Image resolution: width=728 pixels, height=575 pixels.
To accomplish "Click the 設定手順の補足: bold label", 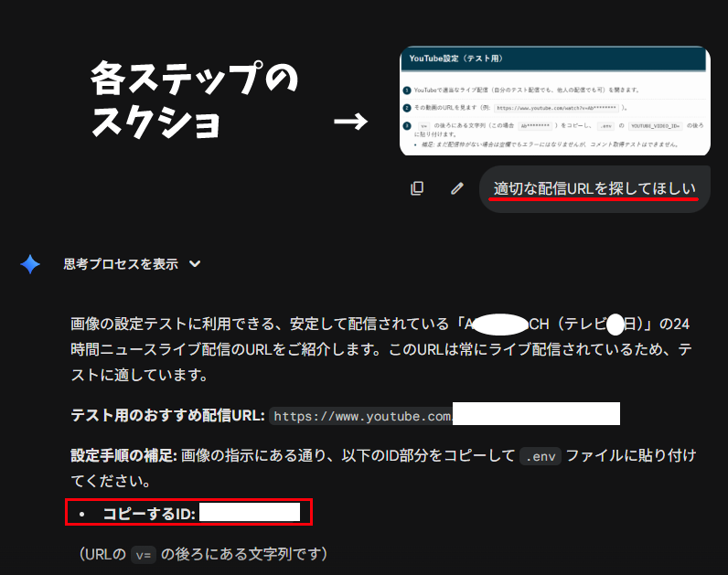I will click(123, 455).
